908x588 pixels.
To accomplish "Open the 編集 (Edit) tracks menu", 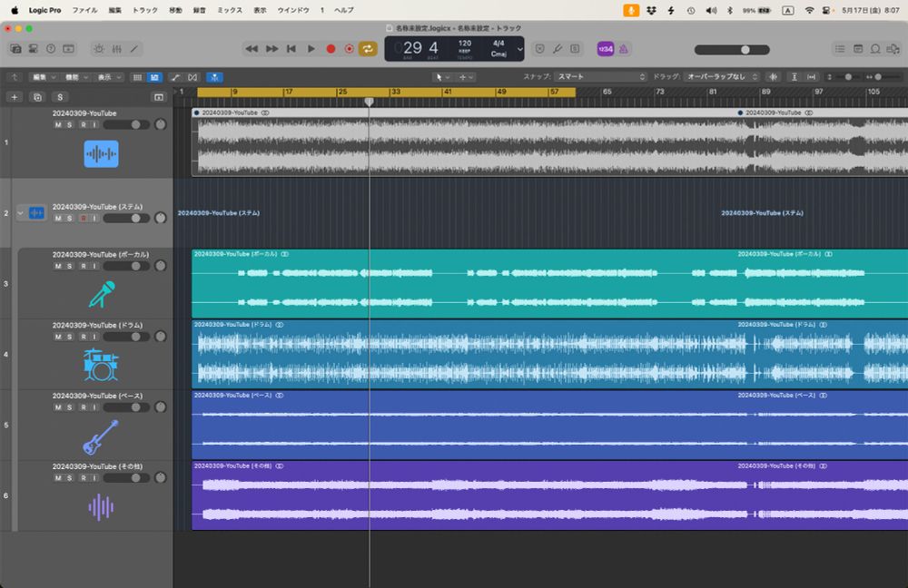I will point(44,77).
